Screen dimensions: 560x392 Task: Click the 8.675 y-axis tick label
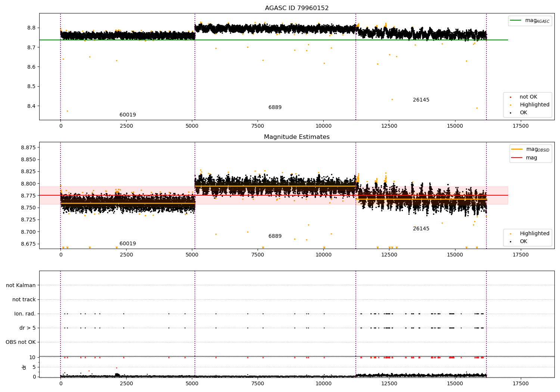(28, 244)
